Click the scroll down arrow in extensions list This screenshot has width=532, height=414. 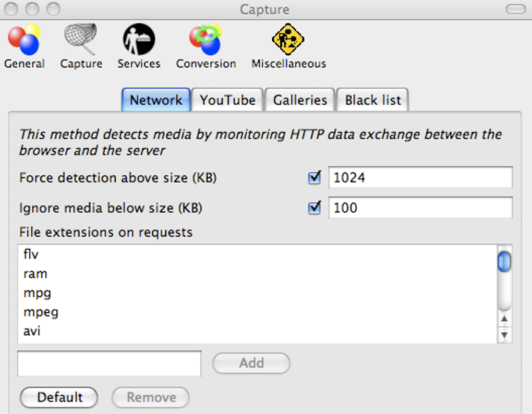(x=504, y=335)
